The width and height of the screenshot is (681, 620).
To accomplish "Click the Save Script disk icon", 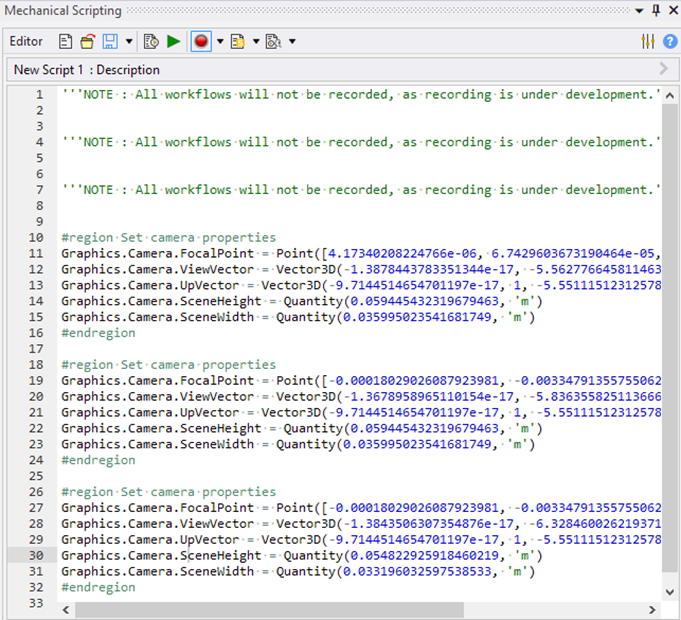I will [x=109, y=41].
